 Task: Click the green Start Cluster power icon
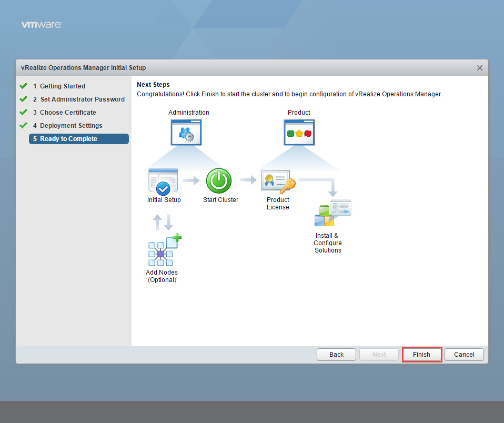[x=218, y=182]
